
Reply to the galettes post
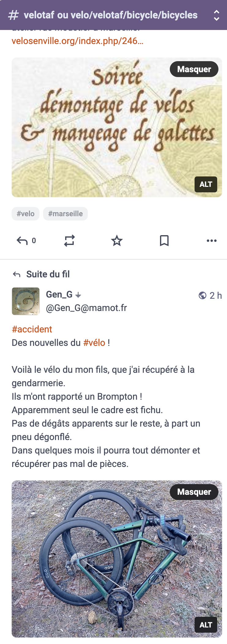tap(22, 241)
